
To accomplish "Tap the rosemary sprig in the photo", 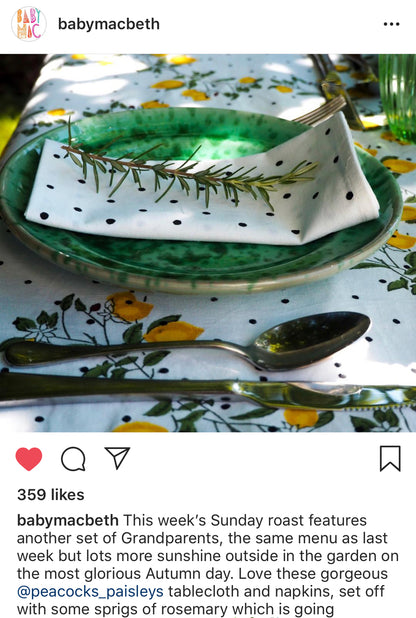I will pos(191,170).
